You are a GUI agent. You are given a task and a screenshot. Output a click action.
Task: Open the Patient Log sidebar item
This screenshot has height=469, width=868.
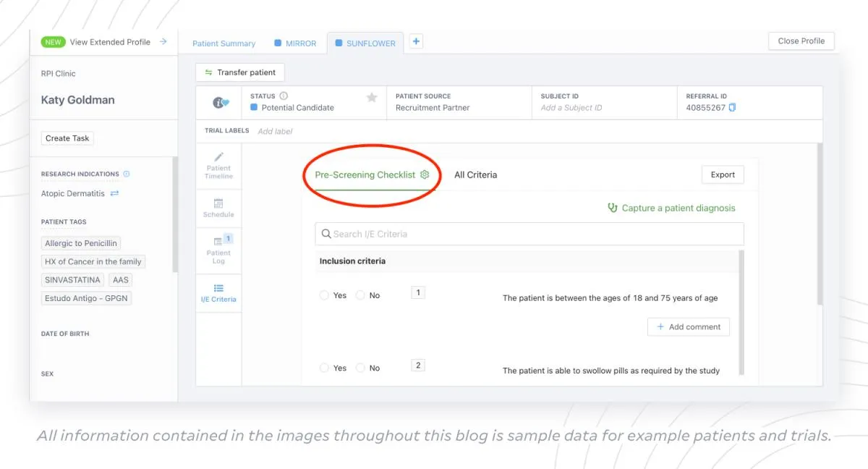[218, 250]
